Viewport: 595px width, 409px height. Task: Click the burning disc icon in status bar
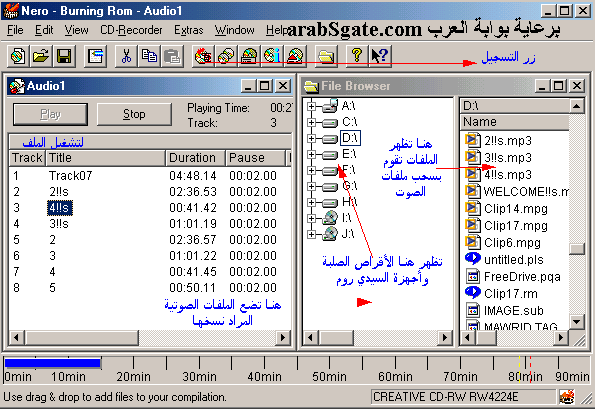pos(567,397)
